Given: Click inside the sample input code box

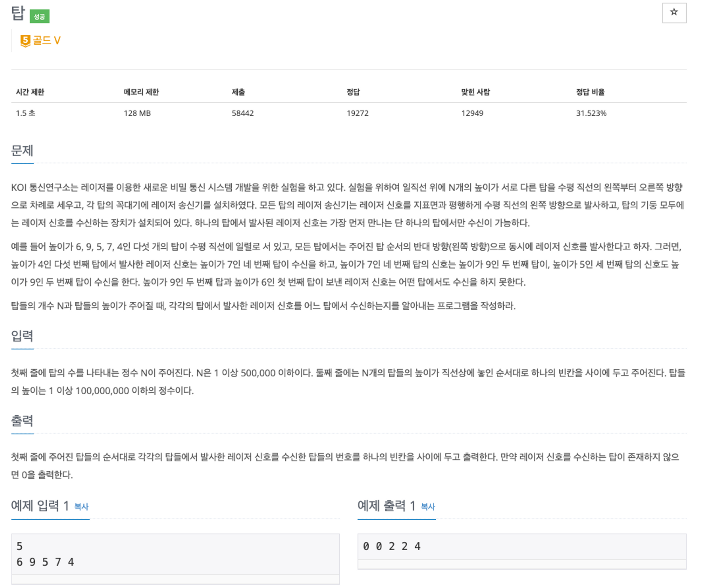Looking at the screenshot, I should tap(175, 554).
